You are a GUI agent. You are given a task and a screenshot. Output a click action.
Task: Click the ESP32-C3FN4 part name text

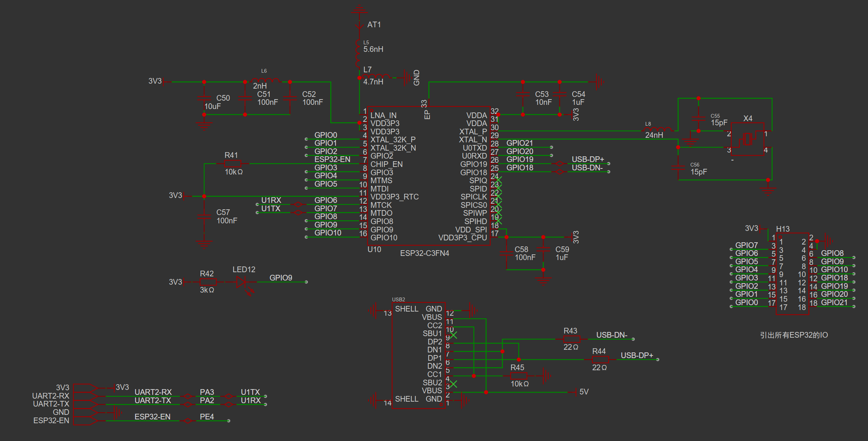[x=425, y=253]
